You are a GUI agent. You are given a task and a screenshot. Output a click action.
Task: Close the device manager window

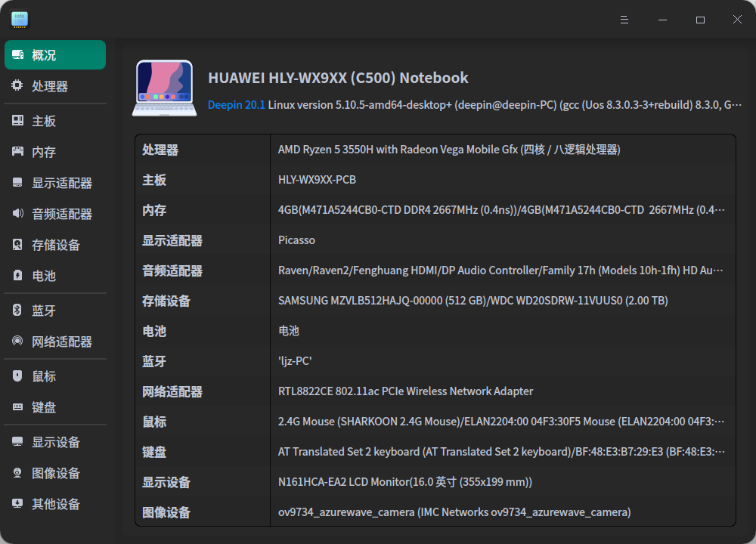(x=737, y=20)
